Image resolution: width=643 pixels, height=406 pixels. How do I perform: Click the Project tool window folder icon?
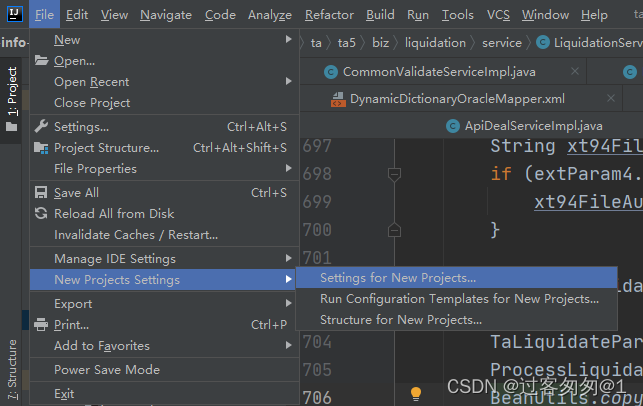[x=12, y=127]
